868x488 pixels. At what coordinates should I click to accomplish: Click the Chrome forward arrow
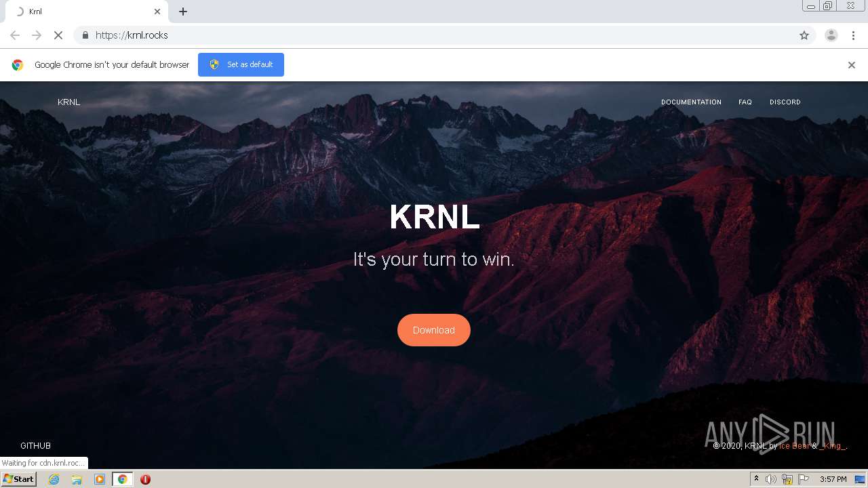[x=37, y=35]
